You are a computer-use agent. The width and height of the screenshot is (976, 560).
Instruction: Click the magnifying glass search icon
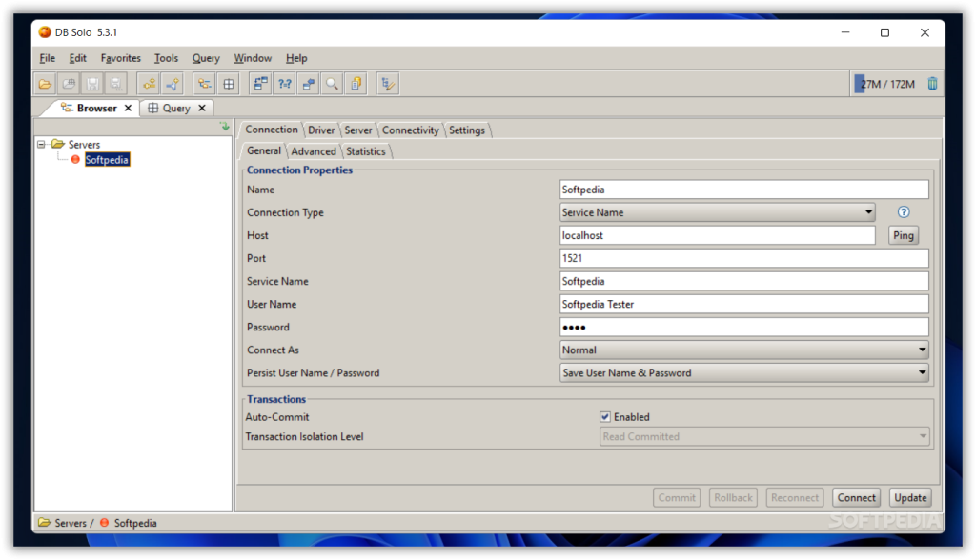(x=332, y=84)
